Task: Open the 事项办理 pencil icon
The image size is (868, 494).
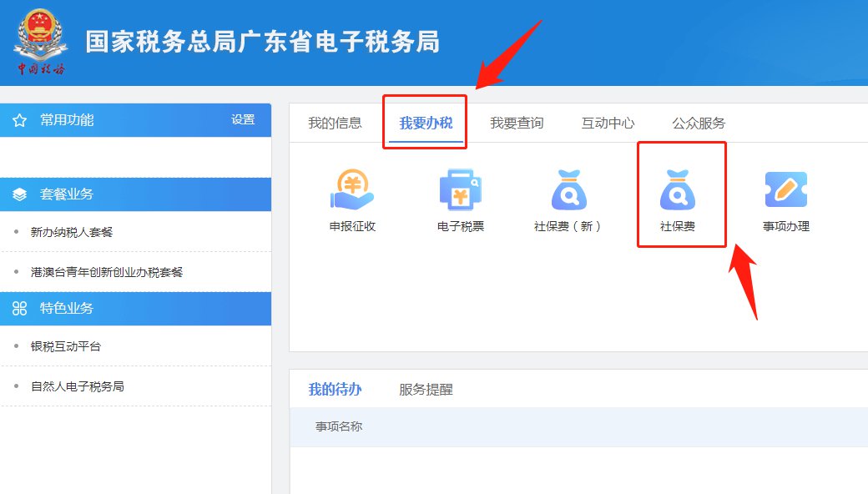Action: pos(785,189)
